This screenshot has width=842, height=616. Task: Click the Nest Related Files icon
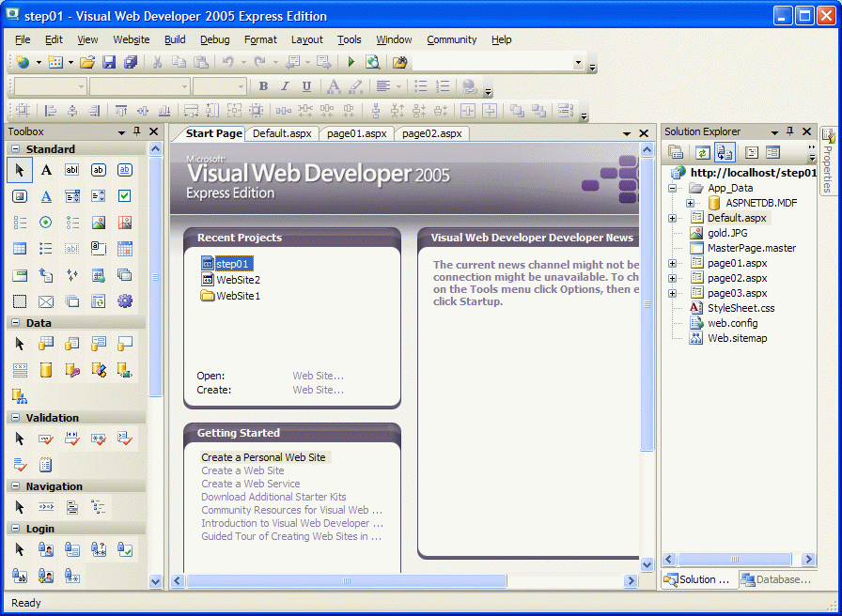coord(725,153)
